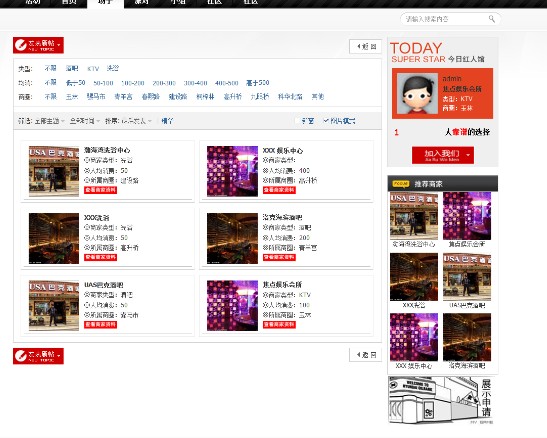Viewport: 547px width, 438px height.
Task: View merchant info for 焦点娱乐会所 red button
Action: (279, 325)
